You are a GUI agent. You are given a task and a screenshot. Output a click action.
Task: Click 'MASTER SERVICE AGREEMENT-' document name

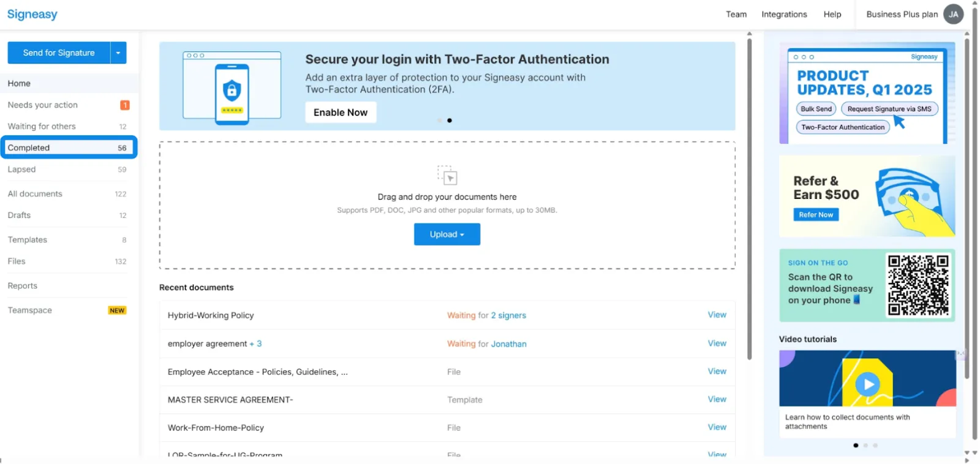coord(230,400)
